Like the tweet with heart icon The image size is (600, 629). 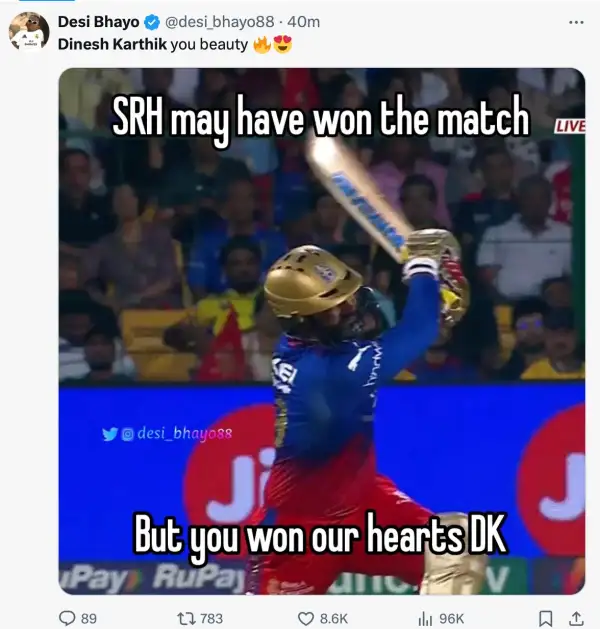coord(306,618)
